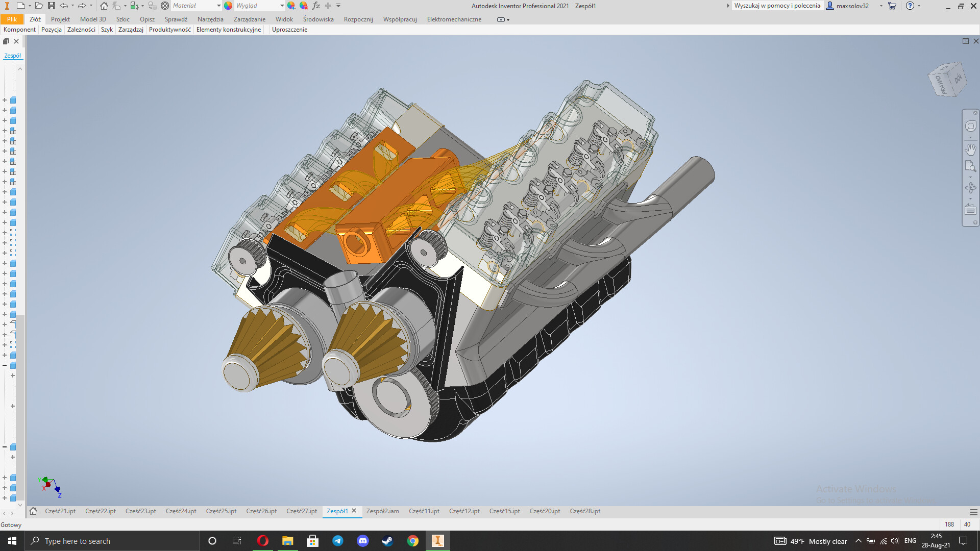
Task: Open the fx parameters icon
Action: 316,6
